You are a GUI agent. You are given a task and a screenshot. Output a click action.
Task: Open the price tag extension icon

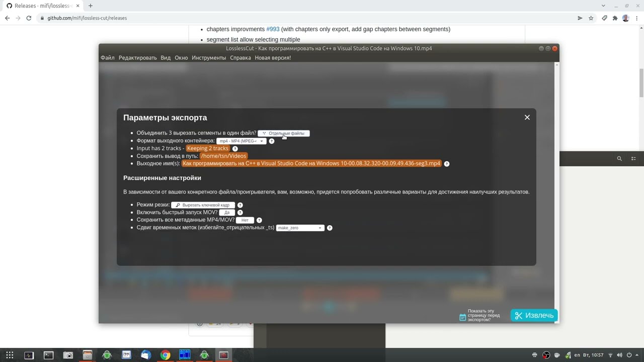(604, 18)
